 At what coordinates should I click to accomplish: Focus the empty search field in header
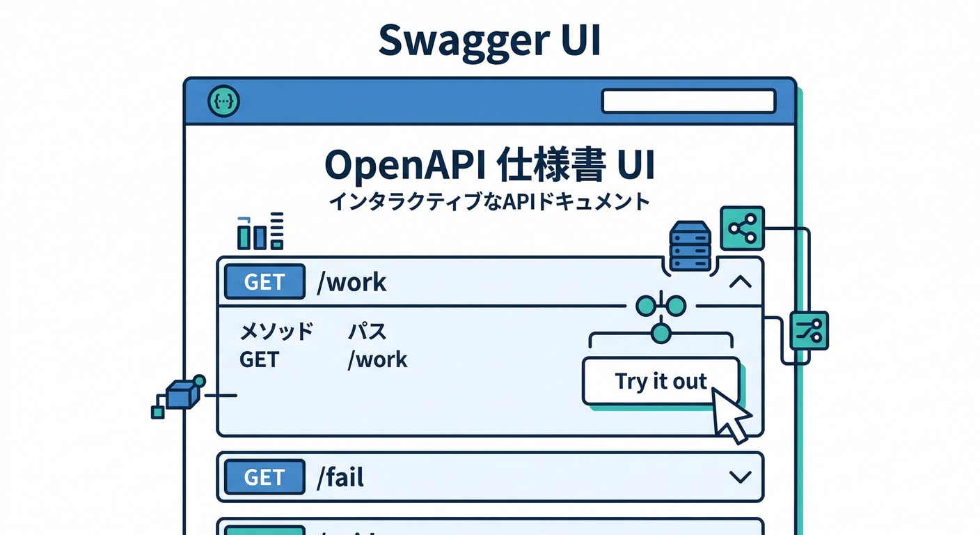tap(688, 101)
